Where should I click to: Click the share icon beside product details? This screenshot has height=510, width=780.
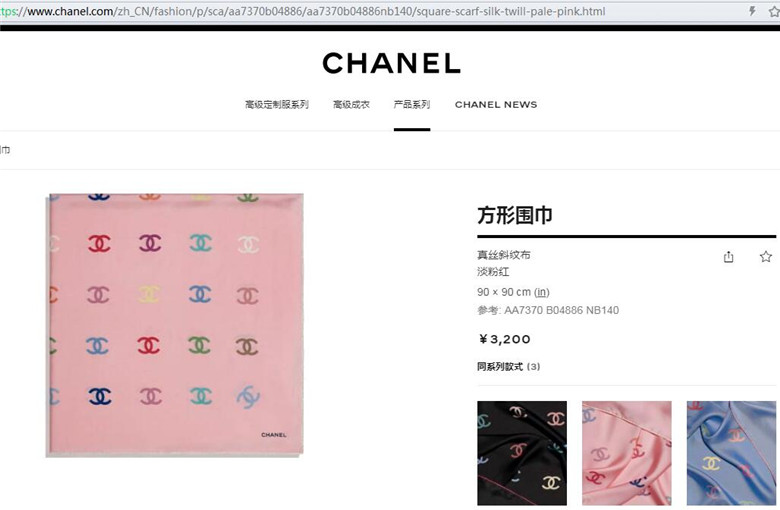728,257
